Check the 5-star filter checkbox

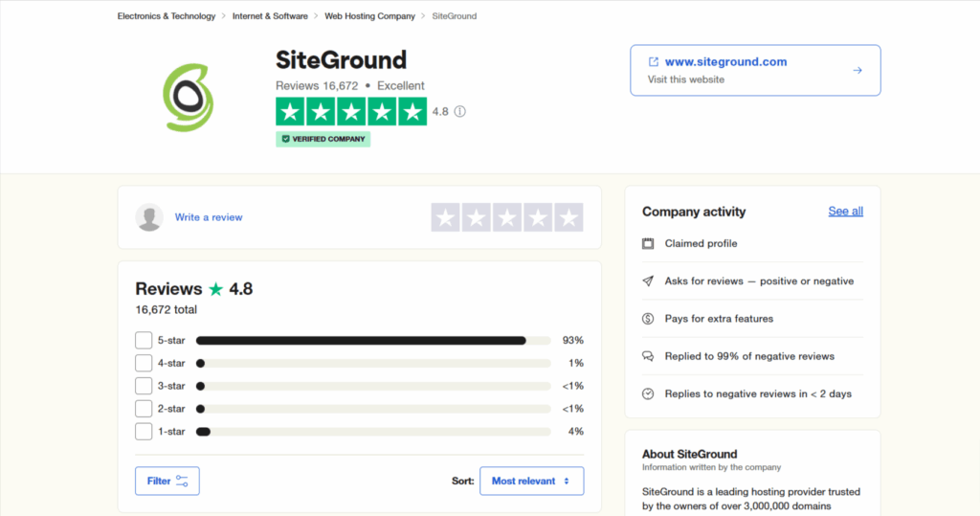point(144,340)
